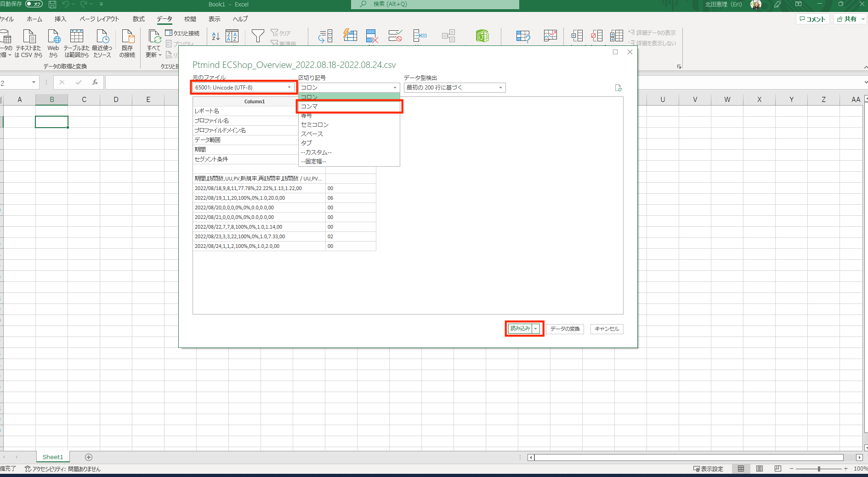
Task: Select コンマ in delimiter list
Action: (349, 107)
